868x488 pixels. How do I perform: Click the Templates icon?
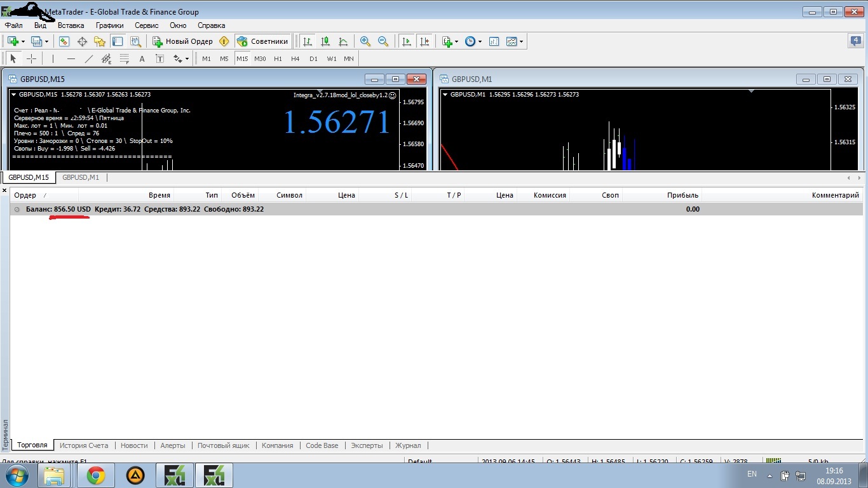(x=512, y=41)
